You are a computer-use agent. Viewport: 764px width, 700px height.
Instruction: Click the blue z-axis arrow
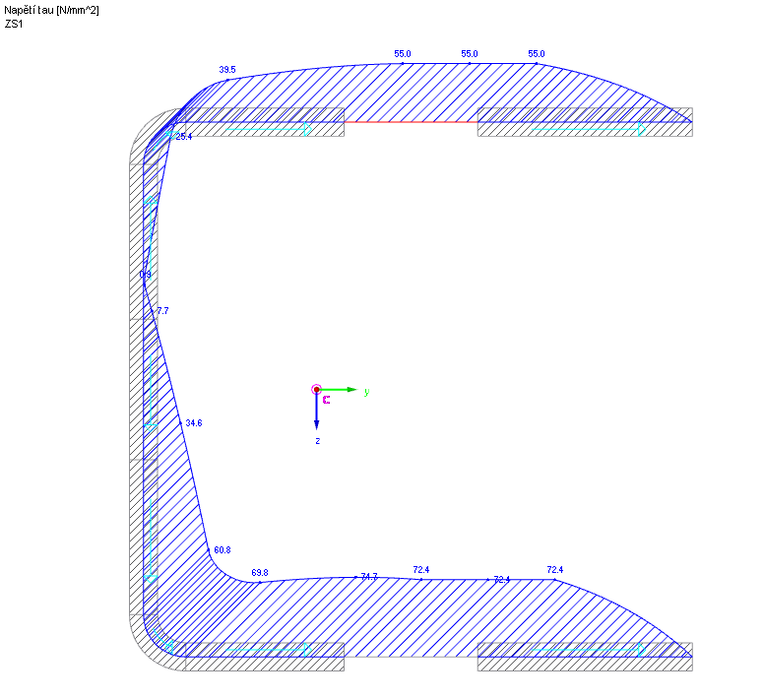point(316,413)
